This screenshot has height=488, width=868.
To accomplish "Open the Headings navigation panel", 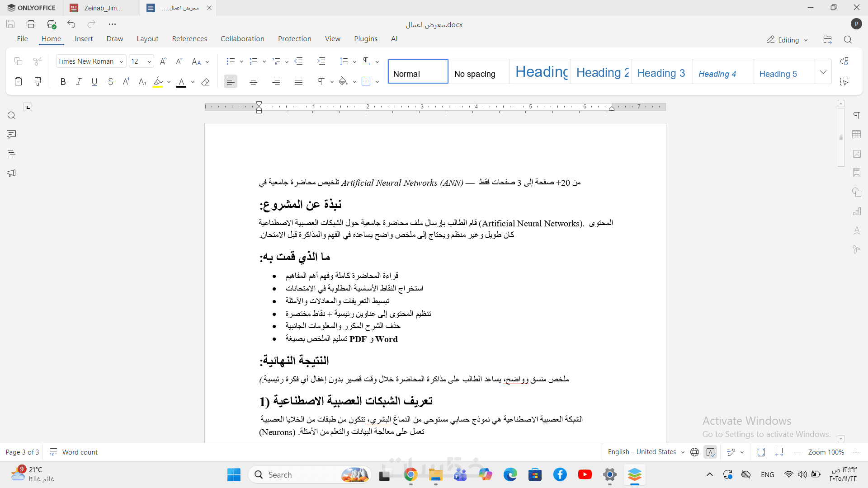I will click(11, 154).
